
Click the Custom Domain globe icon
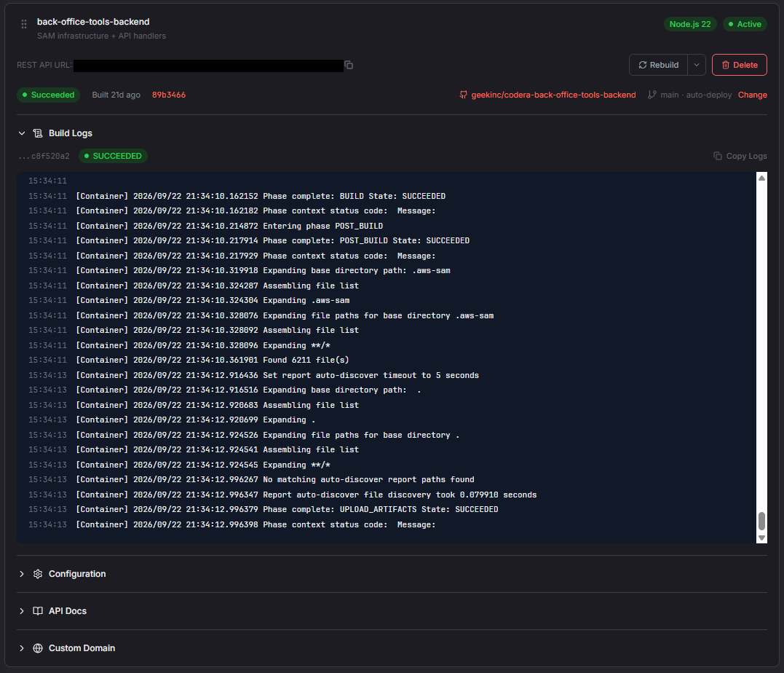tap(38, 648)
